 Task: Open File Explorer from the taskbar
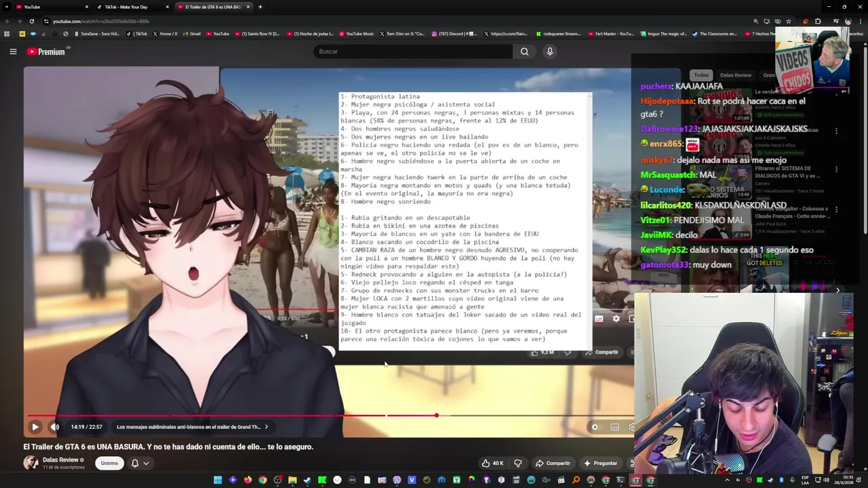tap(292, 480)
